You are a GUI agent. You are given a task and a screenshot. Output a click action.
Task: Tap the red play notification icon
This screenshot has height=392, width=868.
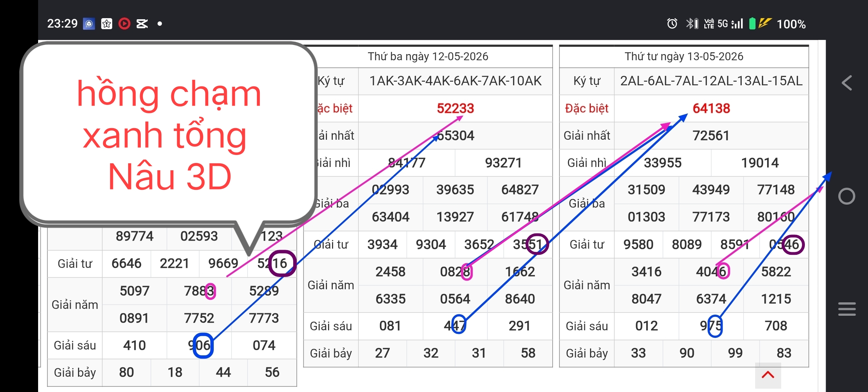(x=124, y=24)
